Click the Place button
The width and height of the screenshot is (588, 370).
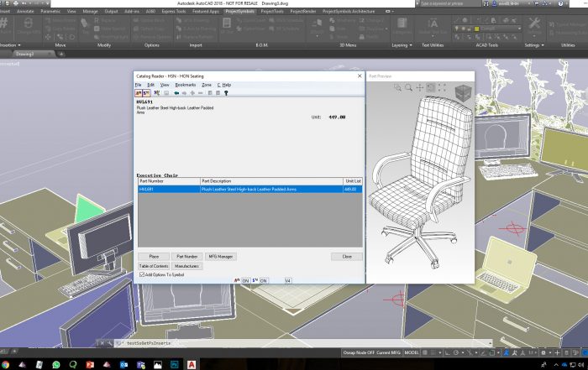click(154, 257)
